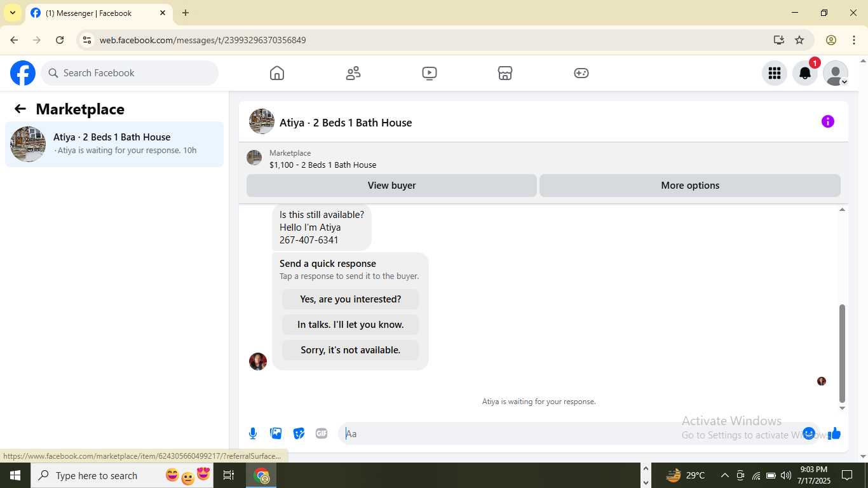Open the Facebook logo home link

(x=23, y=73)
